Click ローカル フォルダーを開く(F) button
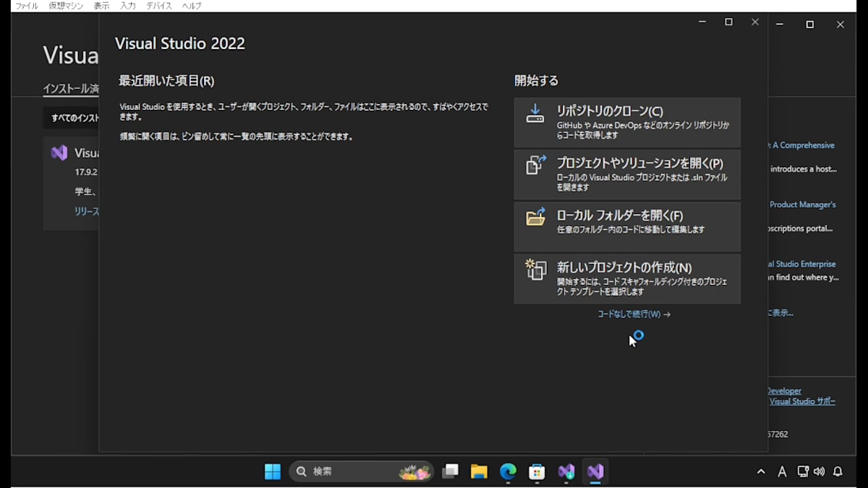The image size is (868, 488). pos(627,227)
